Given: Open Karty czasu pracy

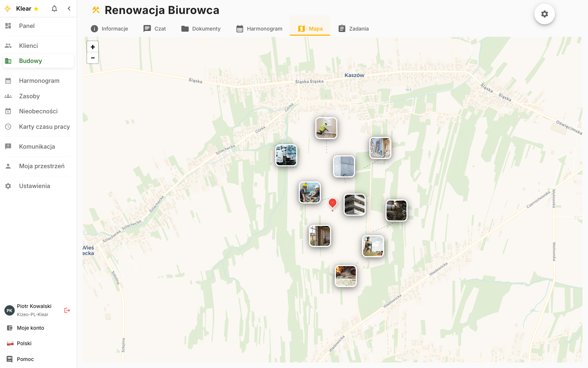Looking at the screenshot, I should (x=44, y=127).
